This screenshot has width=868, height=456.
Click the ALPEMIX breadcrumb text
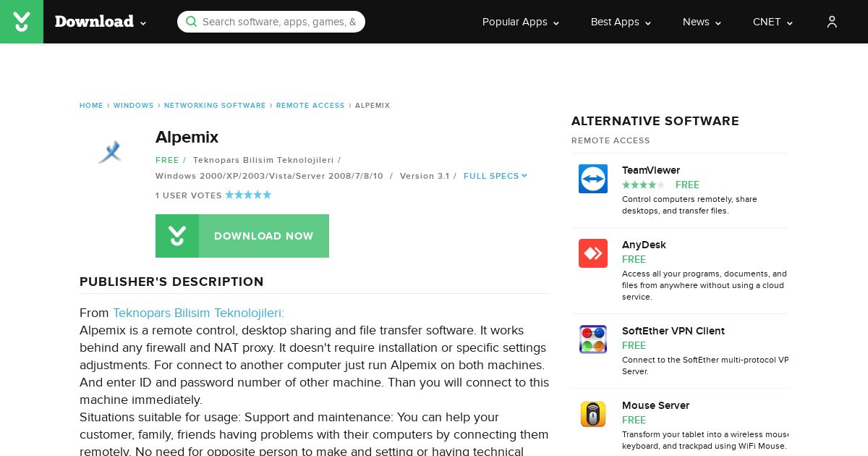pyautogui.click(x=373, y=106)
